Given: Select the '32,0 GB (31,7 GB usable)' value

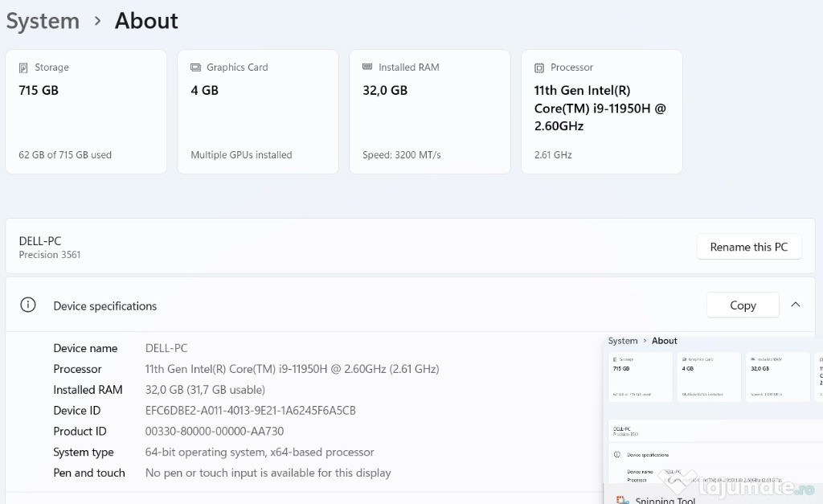Looking at the screenshot, I should [205, 390].
